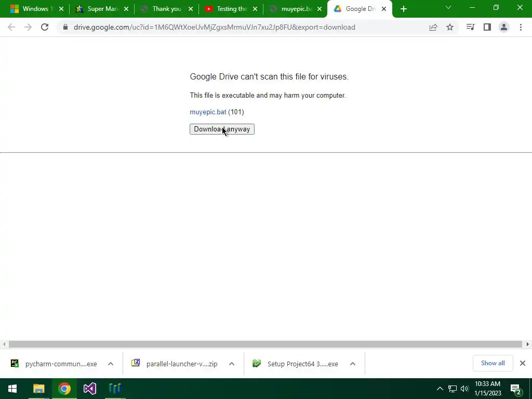Click the Chrome taskbar icon
532x399 pixels.
[x=64, y=389]
